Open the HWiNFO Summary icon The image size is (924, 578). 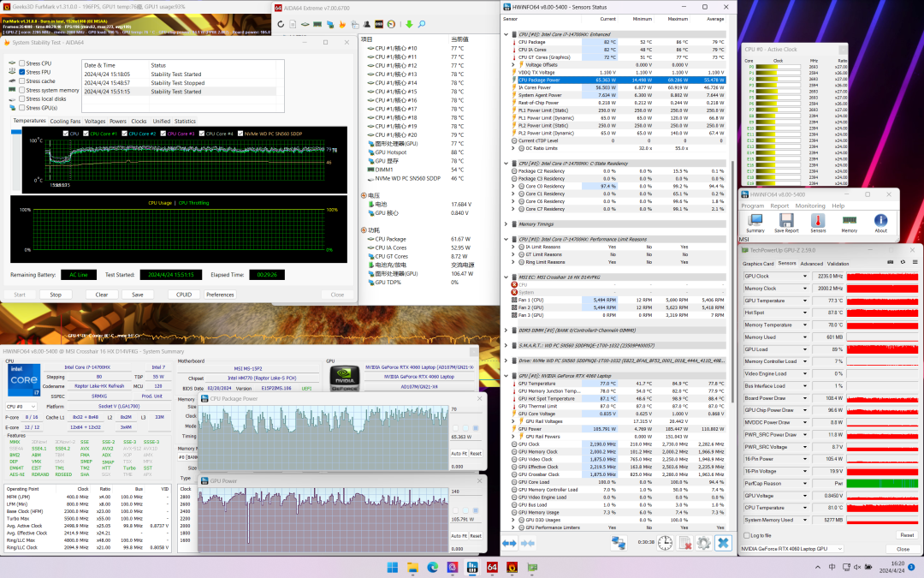click(x=755, y=221)
